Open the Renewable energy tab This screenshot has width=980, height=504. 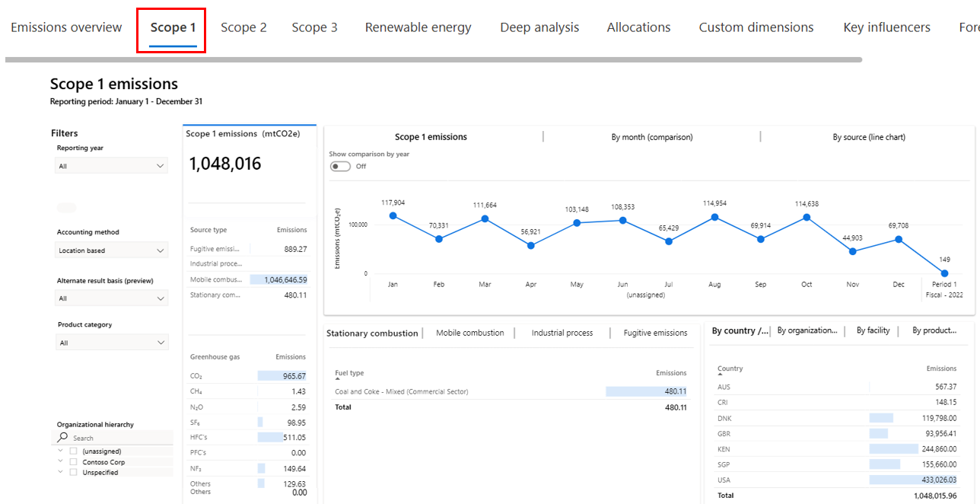[418, 27]
